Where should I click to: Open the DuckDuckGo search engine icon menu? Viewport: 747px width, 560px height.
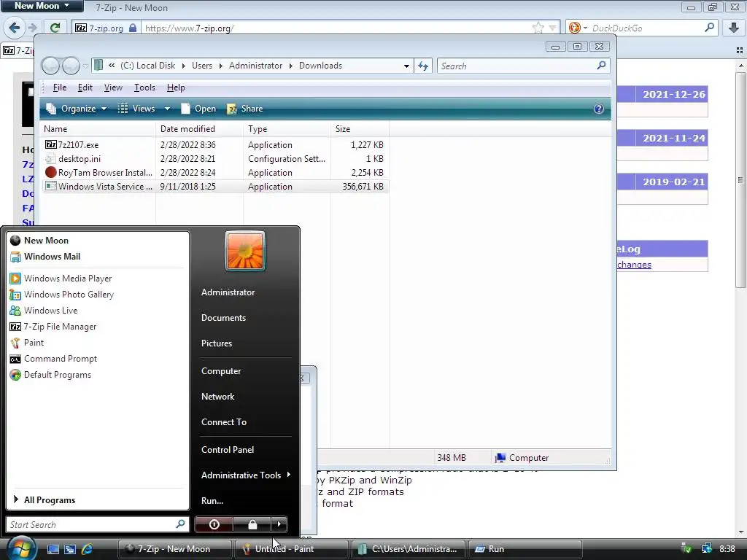578,28
